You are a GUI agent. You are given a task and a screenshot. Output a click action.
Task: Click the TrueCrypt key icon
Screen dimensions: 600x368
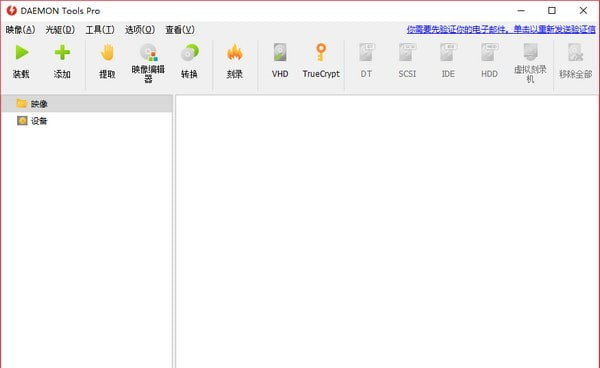tap(321, 53)
